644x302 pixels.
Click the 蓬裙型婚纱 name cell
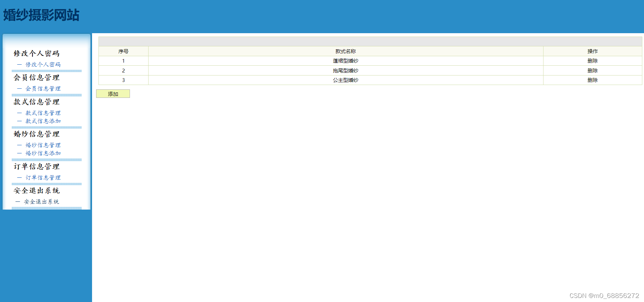click(x=346, y=61)
